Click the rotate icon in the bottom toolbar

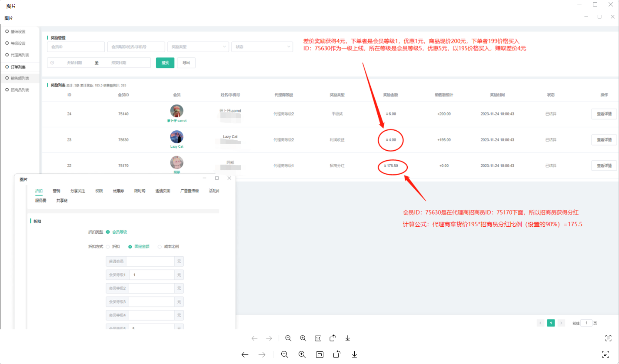coord(337,354)
